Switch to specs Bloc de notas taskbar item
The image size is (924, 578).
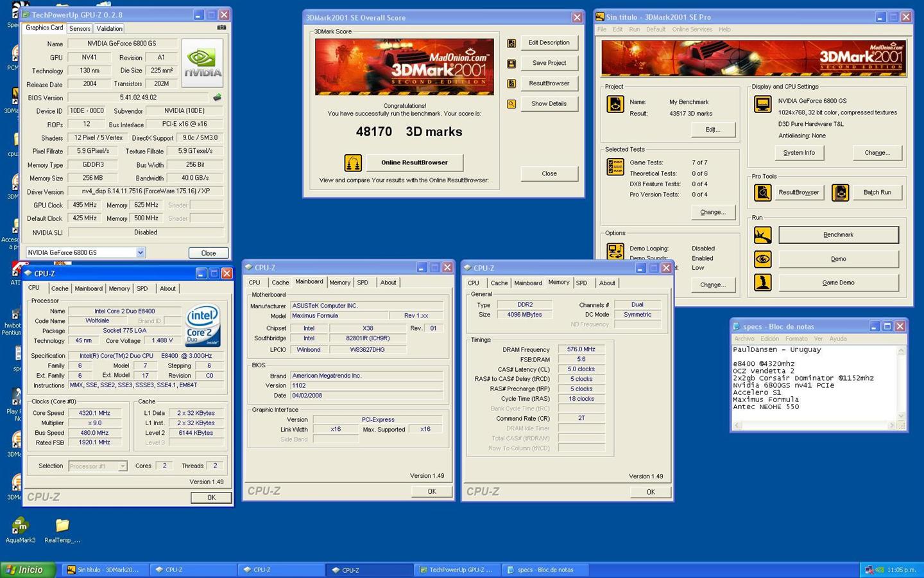click(545, 570)
